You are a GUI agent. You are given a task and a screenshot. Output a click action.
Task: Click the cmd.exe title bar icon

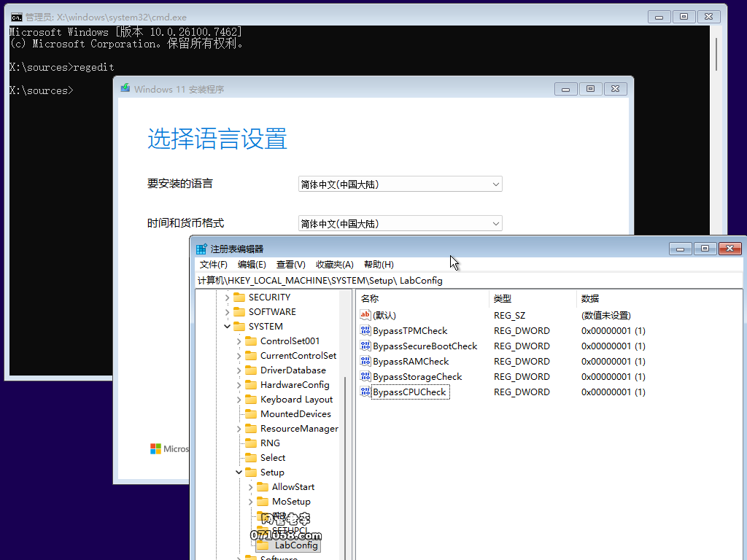[x=16, y=17]
